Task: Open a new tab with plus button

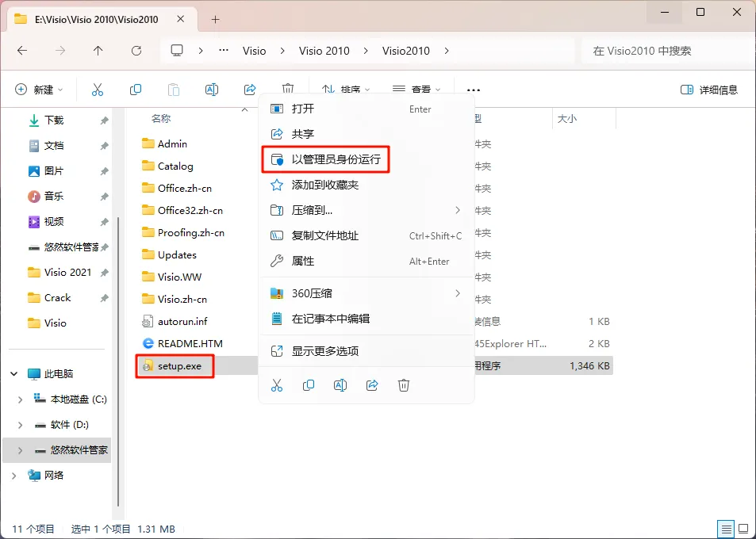Action: 216,19
